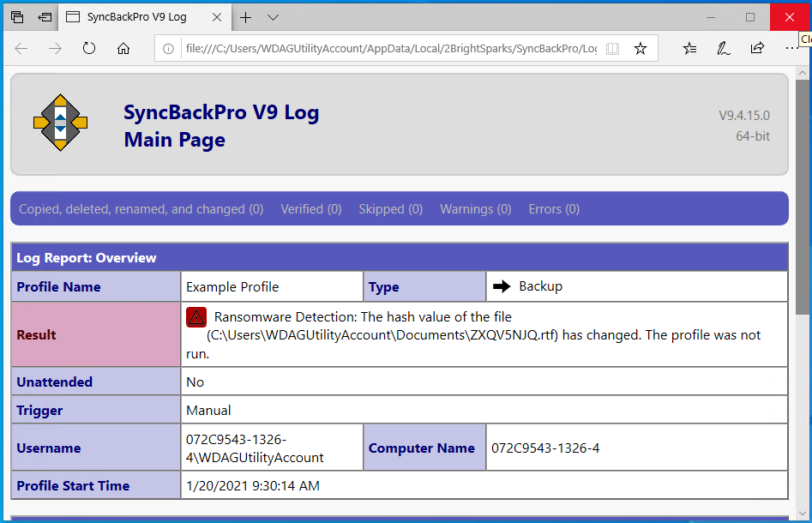Screen dimensions: 812x523
Task: Minimize the browser window
Action: pyautogui.click(x=711, y=17)
